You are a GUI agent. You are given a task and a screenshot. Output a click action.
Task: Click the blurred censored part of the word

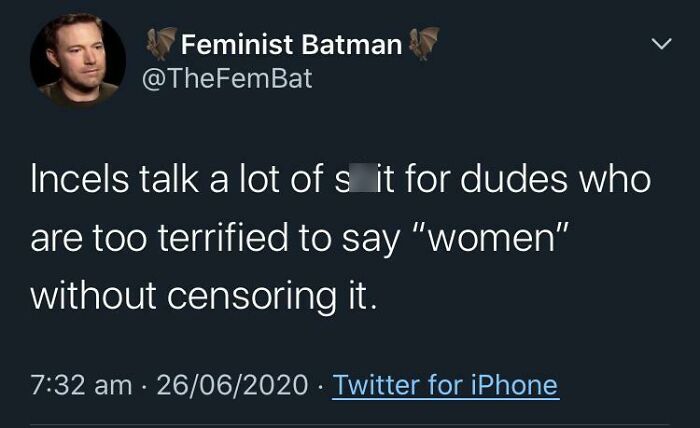click(x=362, y=179)
